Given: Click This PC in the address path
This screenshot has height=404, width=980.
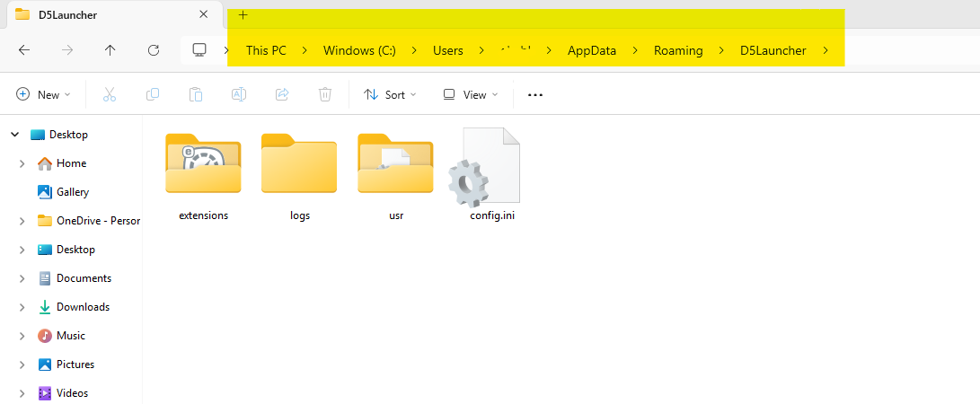Looking at the screenshot, I should (x=266, y=50).
